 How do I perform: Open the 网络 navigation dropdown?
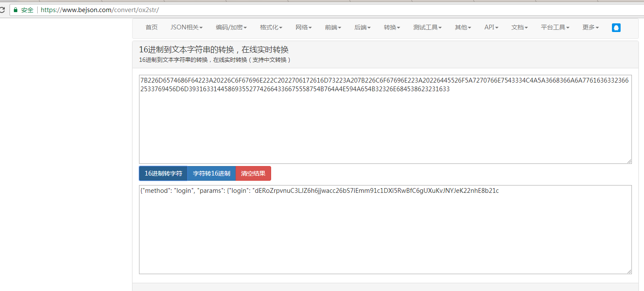point(304,28)
